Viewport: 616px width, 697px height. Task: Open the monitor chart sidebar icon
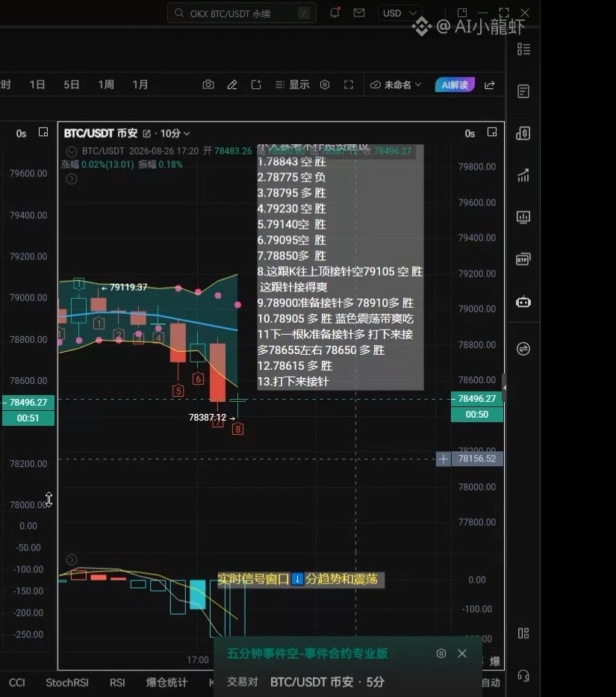point(523,217)
